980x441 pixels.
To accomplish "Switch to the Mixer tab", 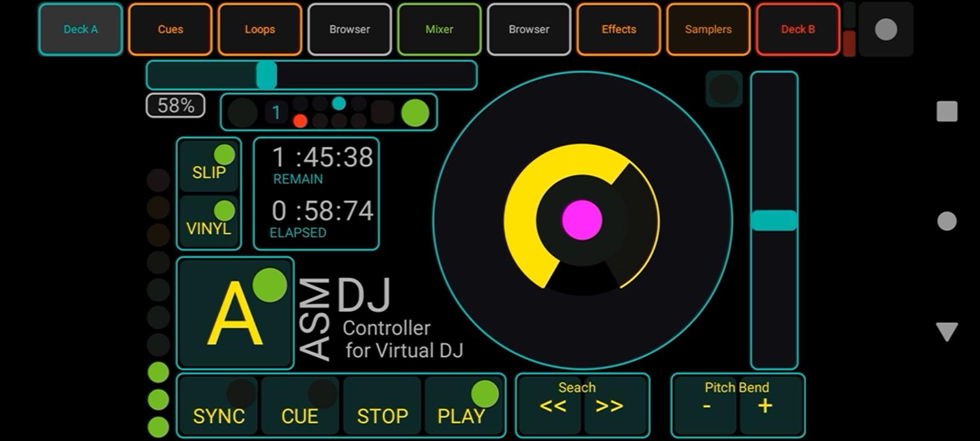I will click(439, 29).
